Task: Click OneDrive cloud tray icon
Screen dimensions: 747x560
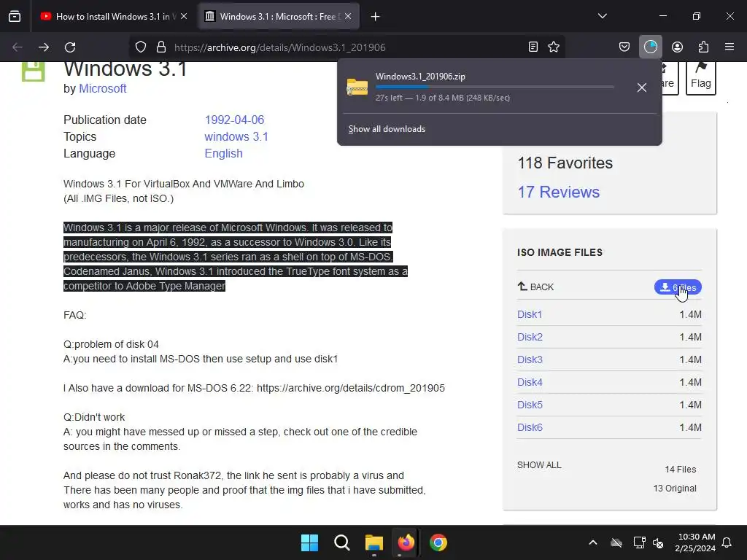Action: [616, 542]
